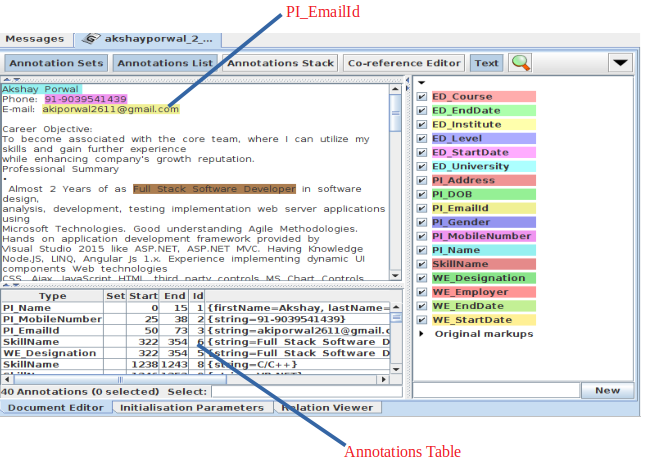Open the black arrow menu at toolbar right
This screenshot has width=647, height=465.
[620, 63]
